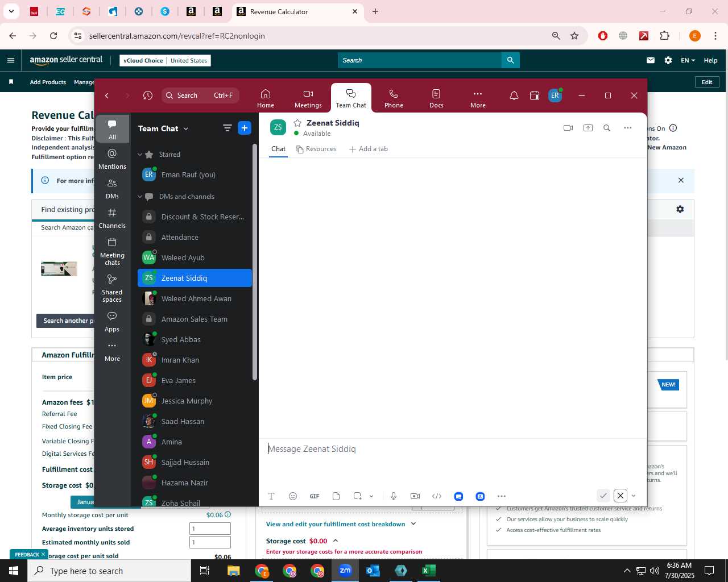Open Meeting chats in Zoom sidebar
Image resolution: width=728 pixels, height=582 pixels.
tap(112, 251)
